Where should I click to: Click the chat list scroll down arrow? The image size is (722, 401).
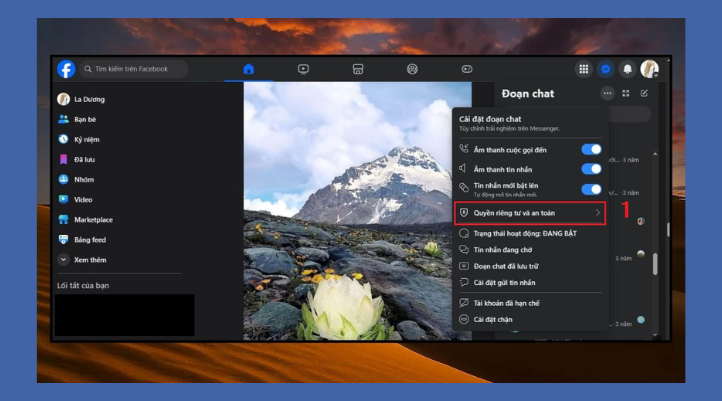[655, 336]
